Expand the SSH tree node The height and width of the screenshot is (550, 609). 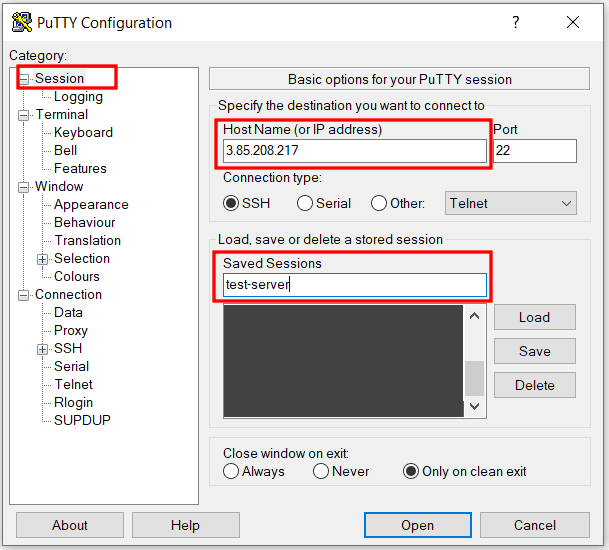click(42, 350)
